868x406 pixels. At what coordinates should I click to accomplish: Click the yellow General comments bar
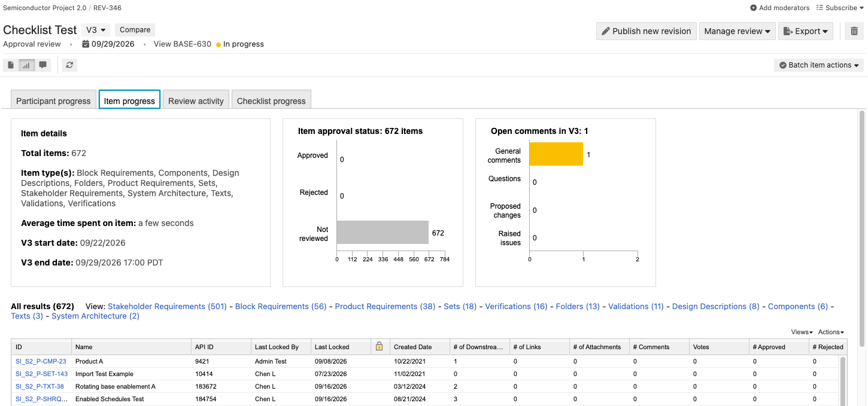556,154
